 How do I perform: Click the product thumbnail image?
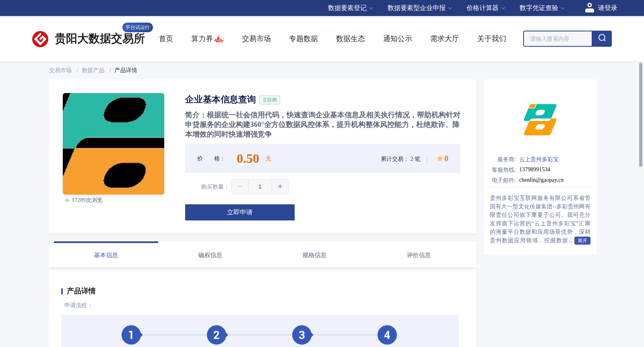[114, 144]
